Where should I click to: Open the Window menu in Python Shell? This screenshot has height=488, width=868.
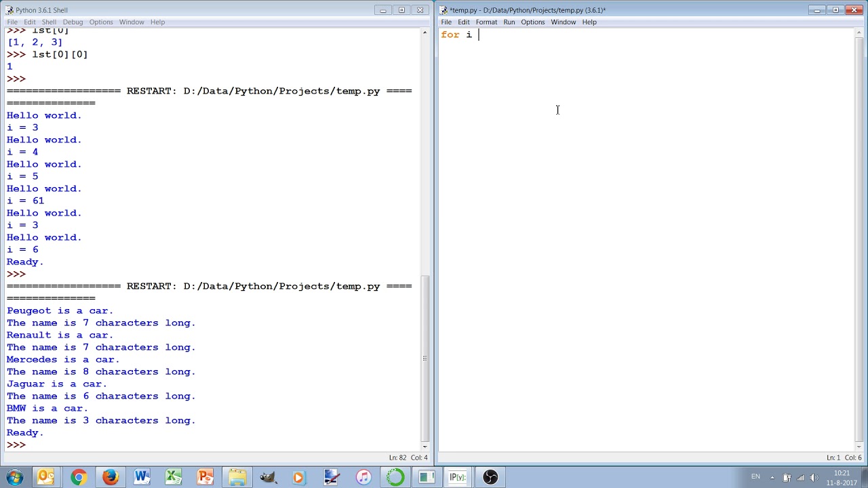click(x=132, y=22)
